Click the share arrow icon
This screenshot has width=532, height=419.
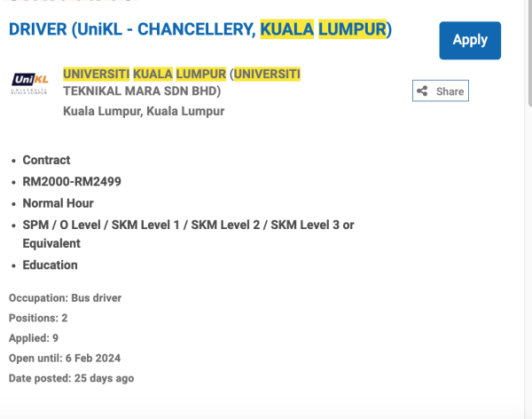point(422,91)
